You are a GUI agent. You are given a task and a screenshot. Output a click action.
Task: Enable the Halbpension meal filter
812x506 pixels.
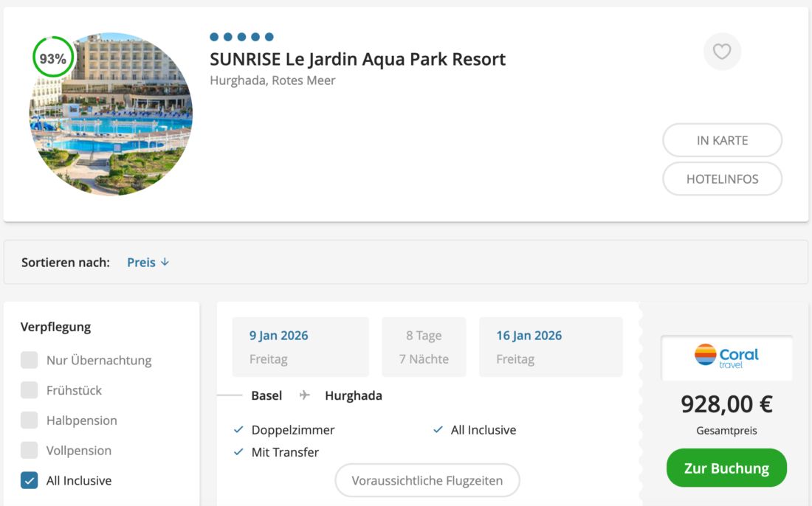[x=29, y=420]
